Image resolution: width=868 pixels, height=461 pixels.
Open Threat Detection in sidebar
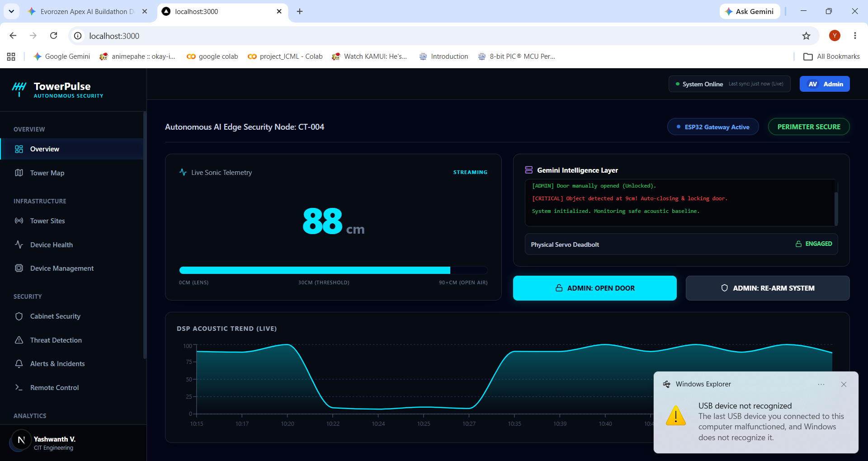(72, 340)
